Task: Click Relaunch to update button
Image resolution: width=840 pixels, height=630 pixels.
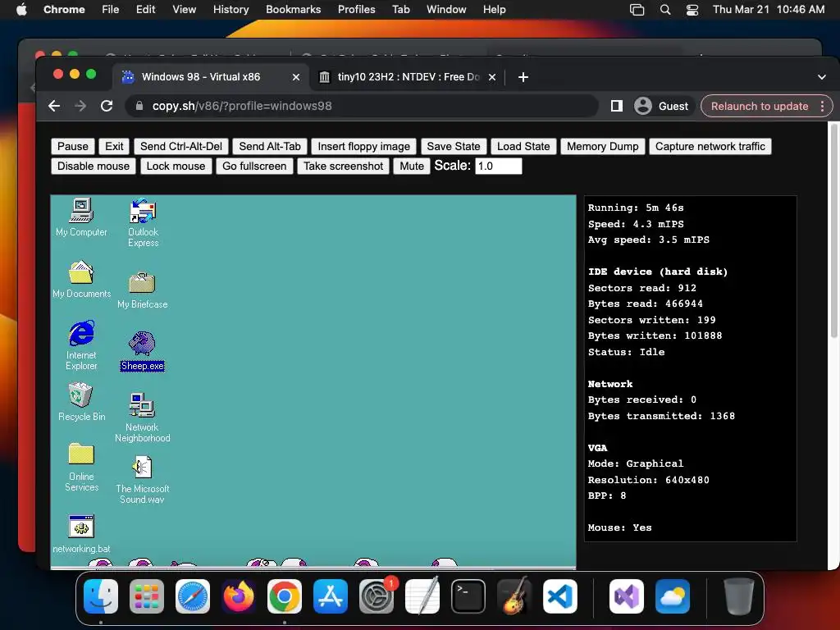Action: click(759, 106)
